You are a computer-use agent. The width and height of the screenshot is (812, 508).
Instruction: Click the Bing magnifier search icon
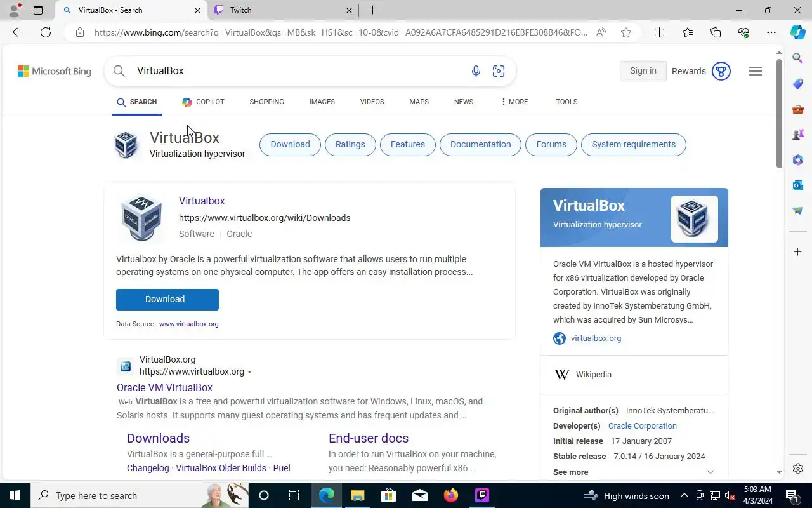(119, 71)
